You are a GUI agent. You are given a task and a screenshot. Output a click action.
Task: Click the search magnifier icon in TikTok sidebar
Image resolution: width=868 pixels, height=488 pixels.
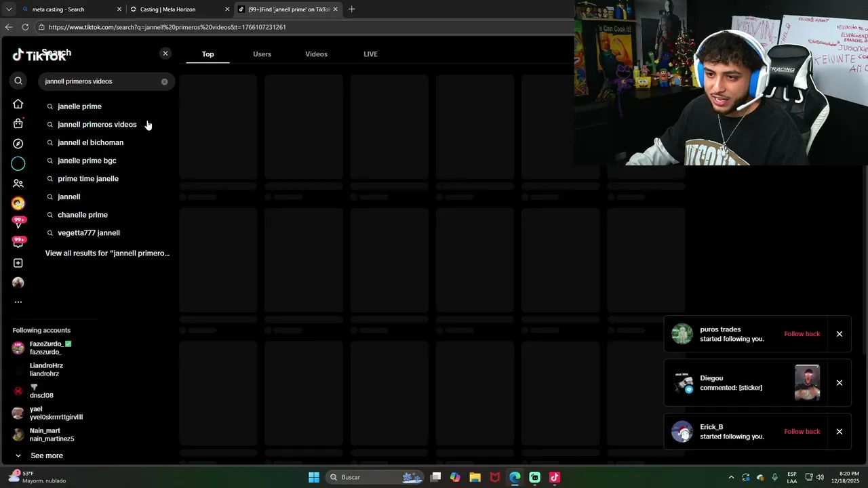click(x=18, y=81)
